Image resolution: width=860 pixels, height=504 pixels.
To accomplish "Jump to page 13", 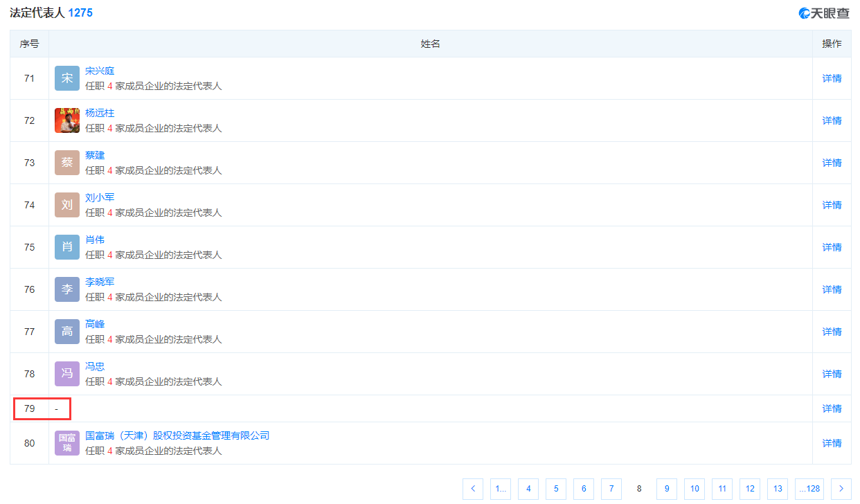I will click(x=778, y=489).
